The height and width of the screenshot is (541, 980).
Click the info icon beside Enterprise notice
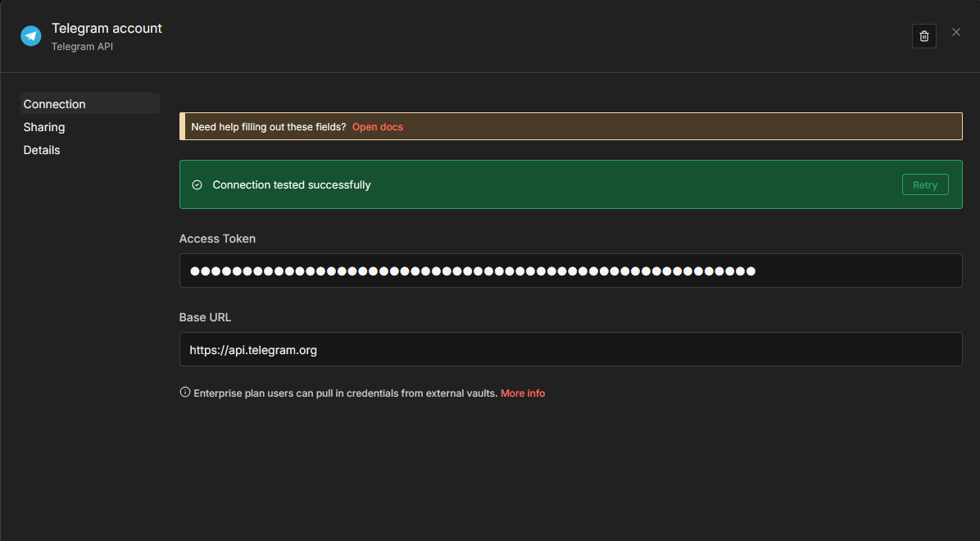(184, 393)
